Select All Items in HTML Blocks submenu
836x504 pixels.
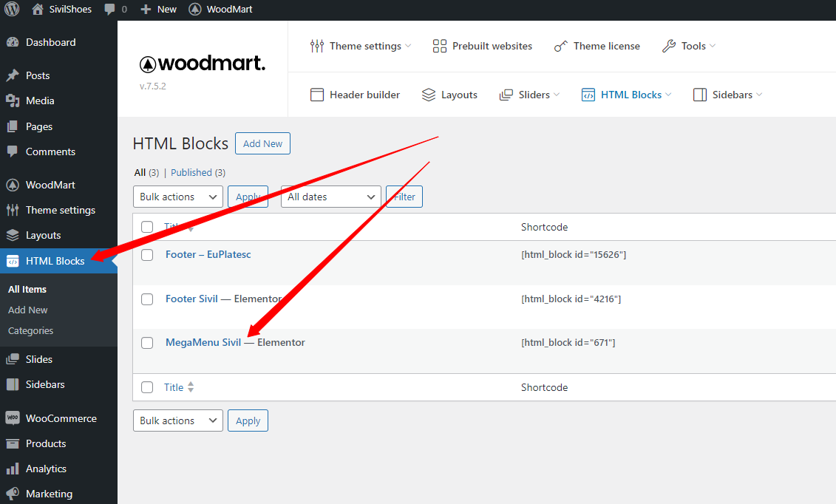click(x=27, y=289)
